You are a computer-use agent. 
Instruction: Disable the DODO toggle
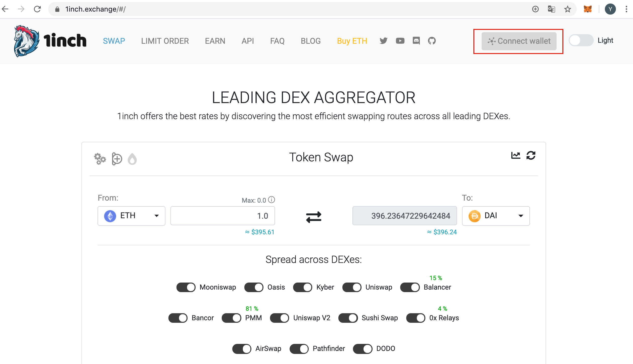[x=363, y=349]
